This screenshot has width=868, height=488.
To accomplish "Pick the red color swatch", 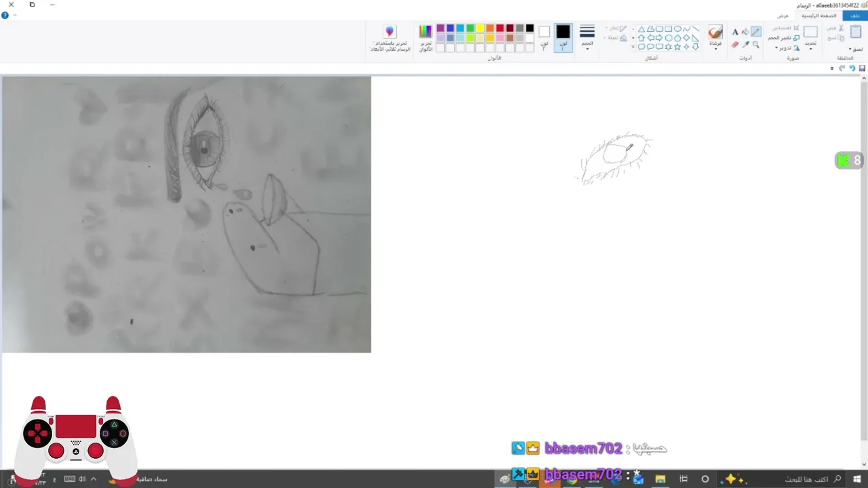I will [500, 28].
